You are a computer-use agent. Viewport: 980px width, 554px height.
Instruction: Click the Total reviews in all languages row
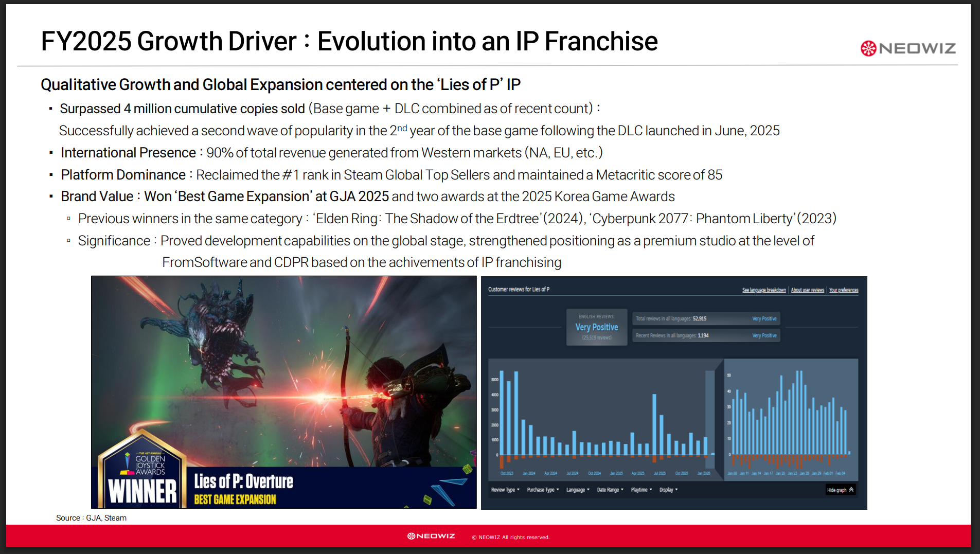coord(706,319)
